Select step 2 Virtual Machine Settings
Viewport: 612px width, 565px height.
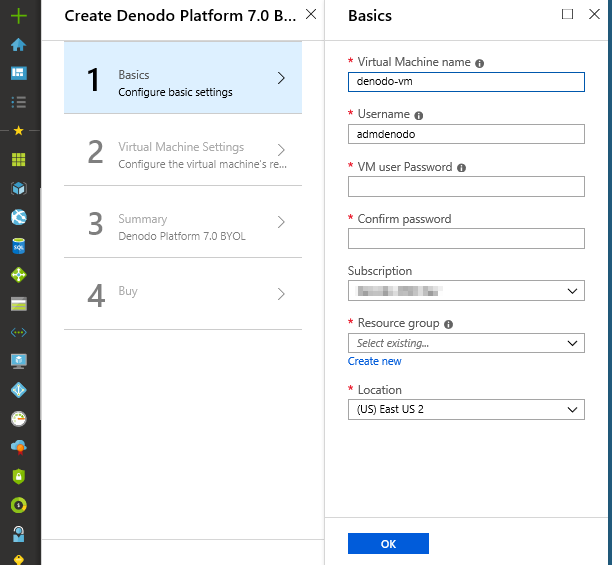183,150
